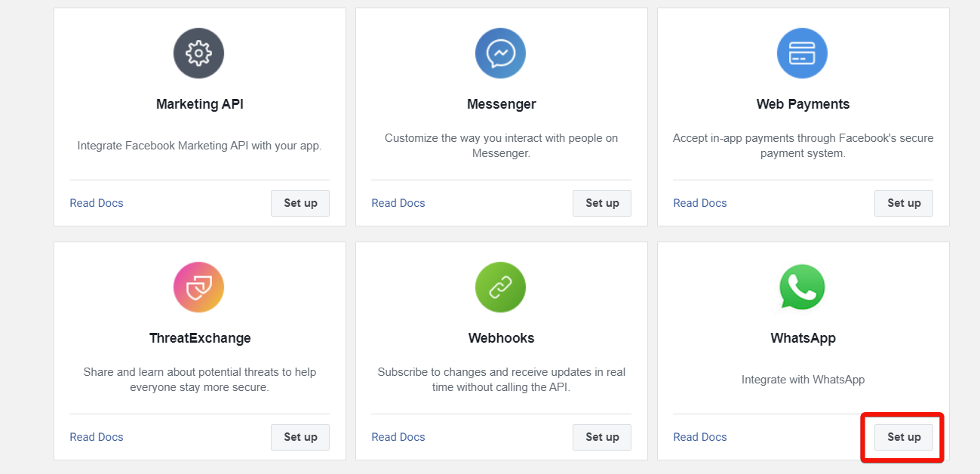Read Docs for Webhooks
The width and height of the screenshot is (980, 474).
point(398,437)
